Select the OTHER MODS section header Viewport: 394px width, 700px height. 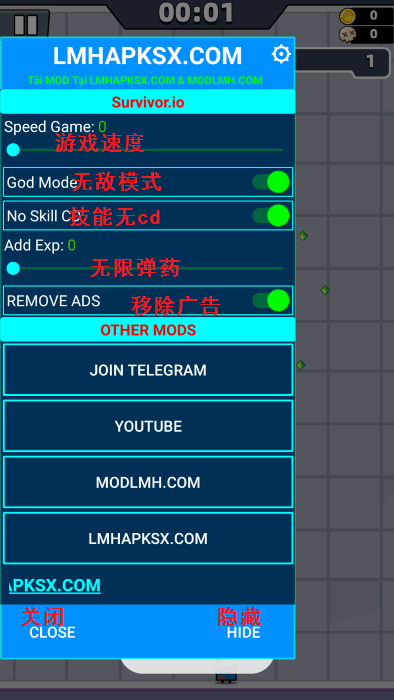pos(148,330)
